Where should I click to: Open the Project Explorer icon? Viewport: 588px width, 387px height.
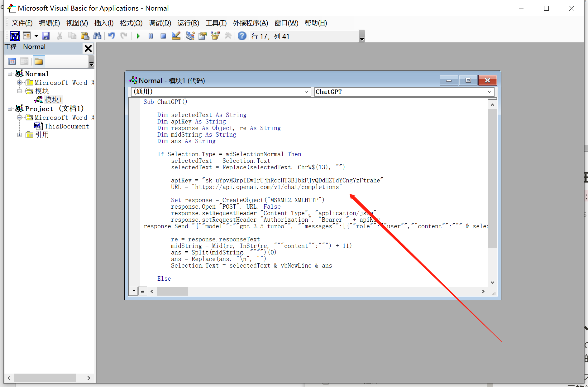point(190,36)
